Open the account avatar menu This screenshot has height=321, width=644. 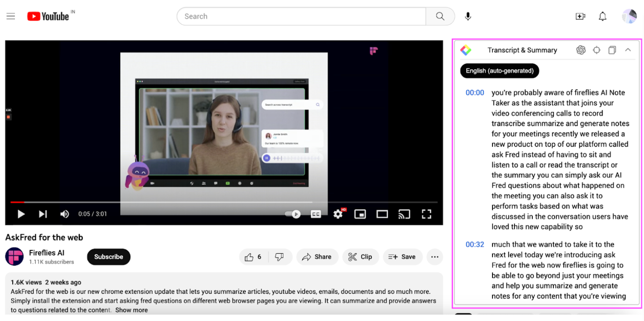tap(629, 16)
